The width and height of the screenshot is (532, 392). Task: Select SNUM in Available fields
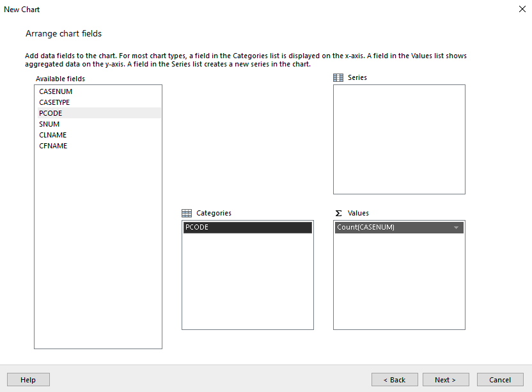[49, 124]
